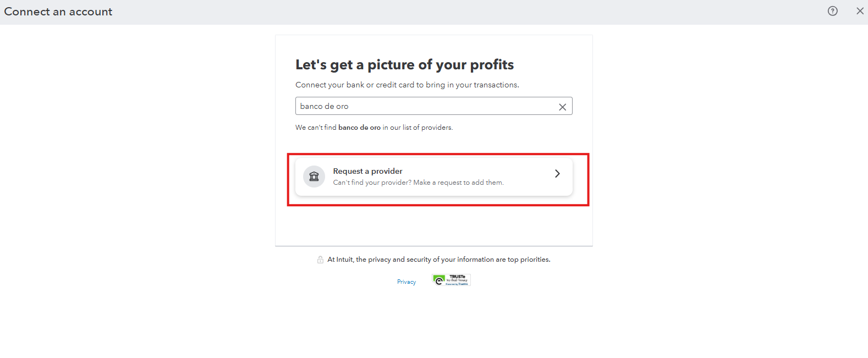
Task: Click the padlock icon beside Intuit notice
Action: (320, 260)
